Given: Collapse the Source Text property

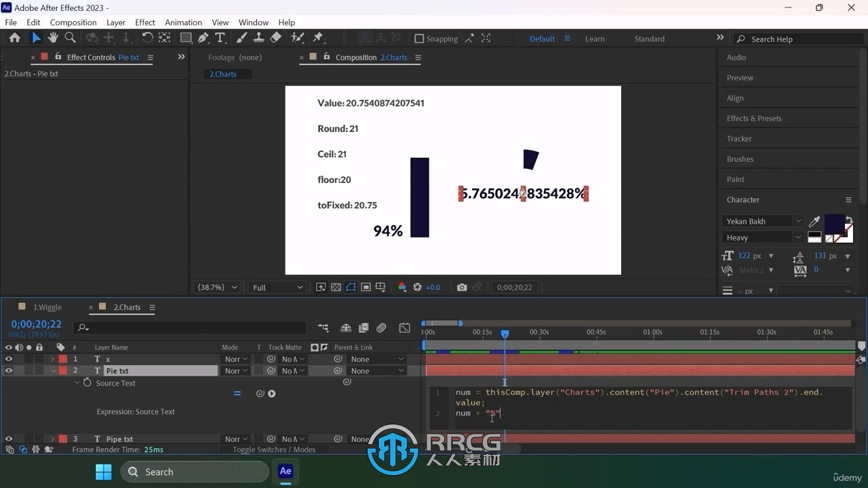Looking at the screenshot, I should tap(77, 383).
